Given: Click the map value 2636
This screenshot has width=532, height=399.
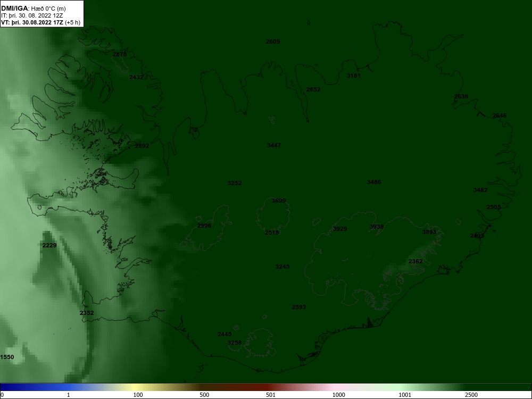Looking at the screenshot, I should [x=461, y=96].
